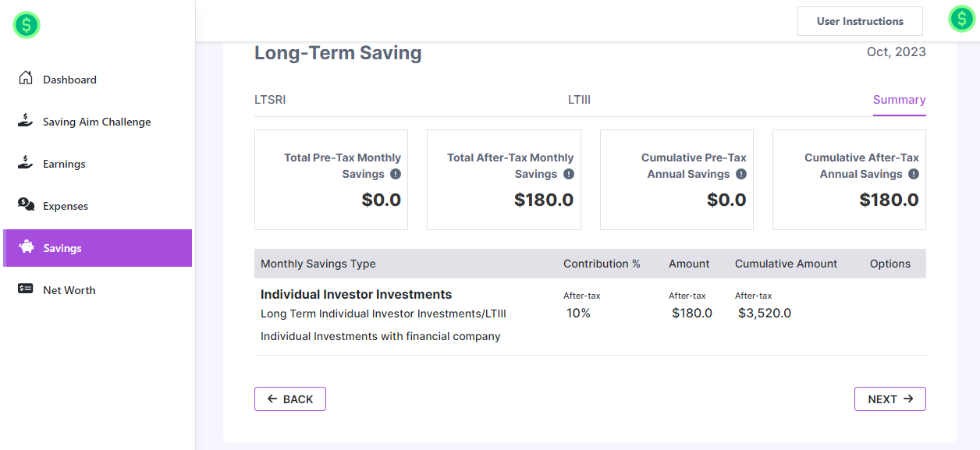
Task: Switch to the LTIII tab
Action: [x=579, y=100]
